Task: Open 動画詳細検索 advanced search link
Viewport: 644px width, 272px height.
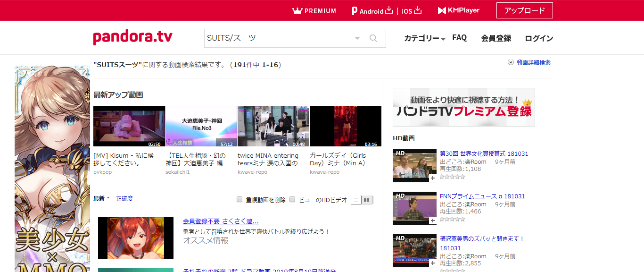Action: pyautogui.click(x=534, y=62)
